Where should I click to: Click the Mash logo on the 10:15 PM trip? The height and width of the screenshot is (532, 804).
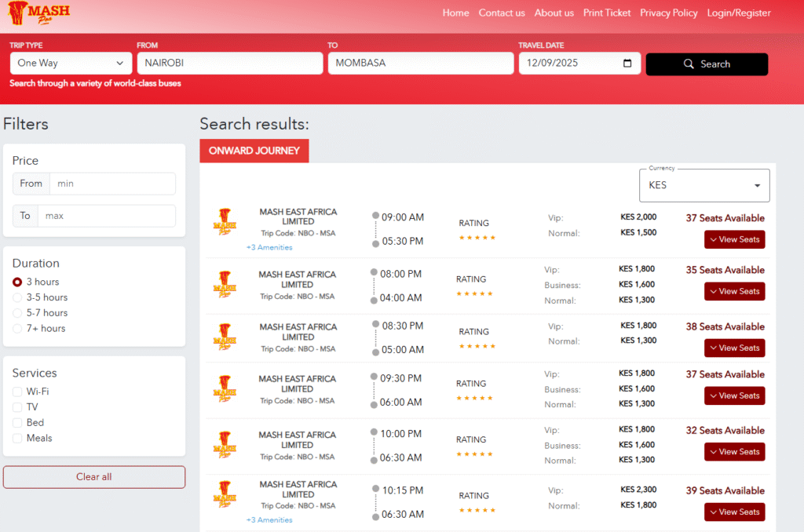[225, 494]
